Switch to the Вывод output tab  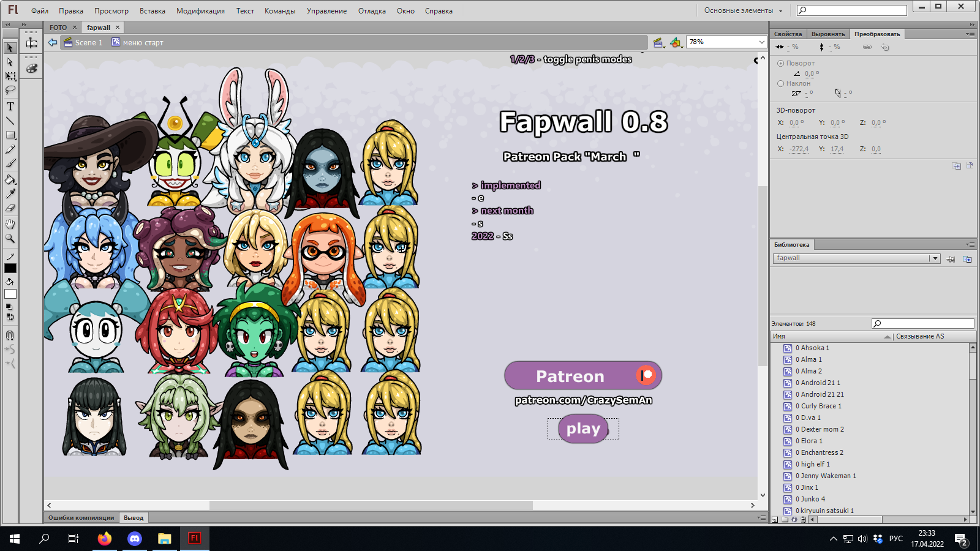click(134, 518)
